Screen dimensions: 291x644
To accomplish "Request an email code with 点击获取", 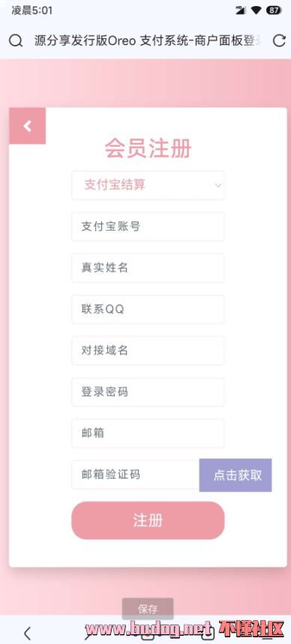I will (x=235, y=476).
